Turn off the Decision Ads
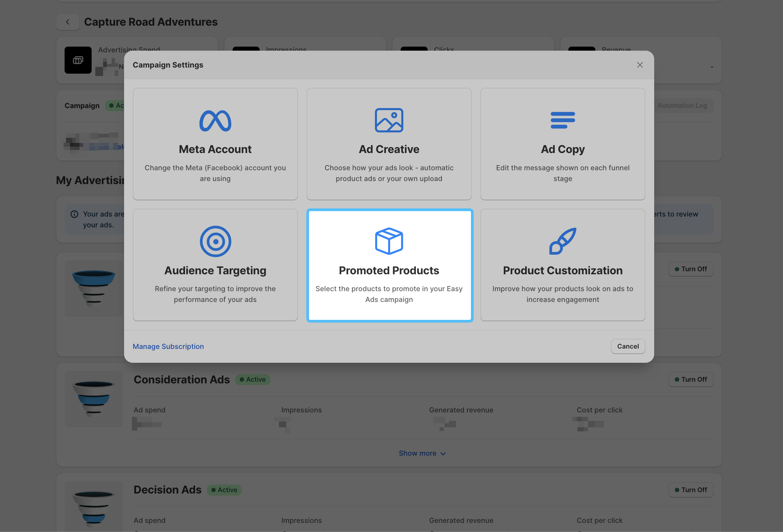Image resolution: width=783 pixels, height=532 pixels. pos(691,490)
